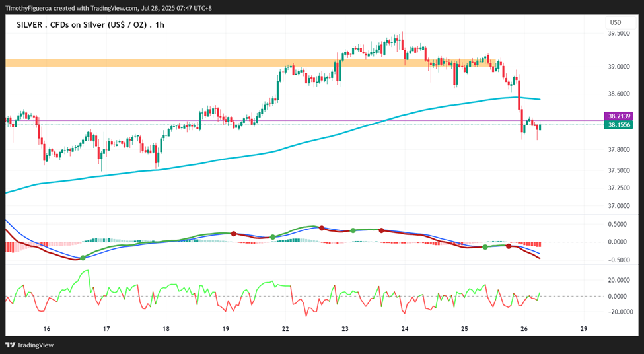Click date label 17 on time axis

106,328
